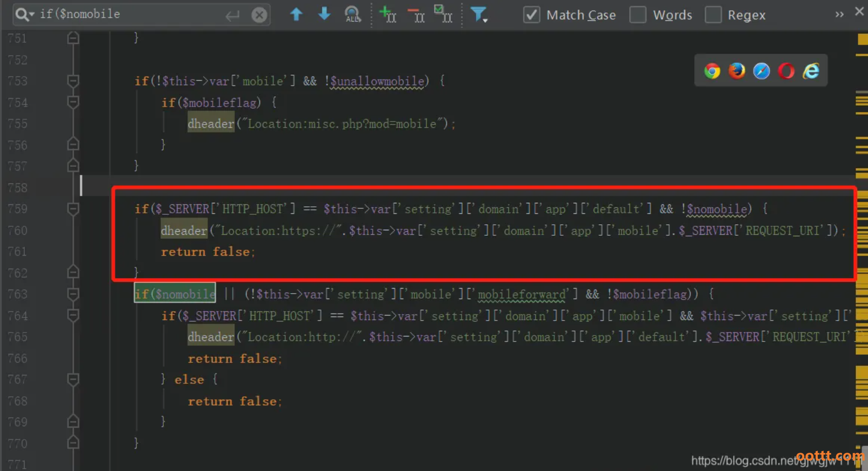Click the Find All occurrences icon
The height and width of the screenshot is (471, 868).
point(352,14)
